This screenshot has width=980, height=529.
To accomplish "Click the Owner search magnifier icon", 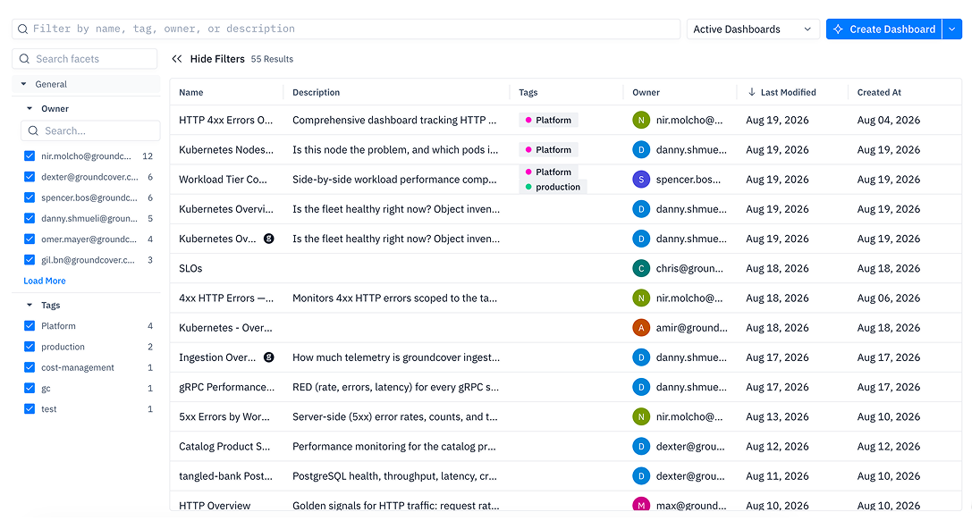I will [x=33, y=130].
